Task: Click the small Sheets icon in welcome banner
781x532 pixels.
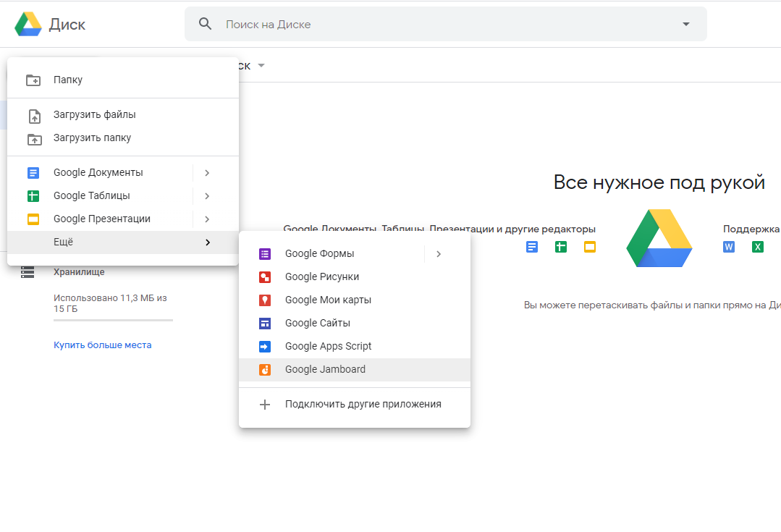Action: 561,247
